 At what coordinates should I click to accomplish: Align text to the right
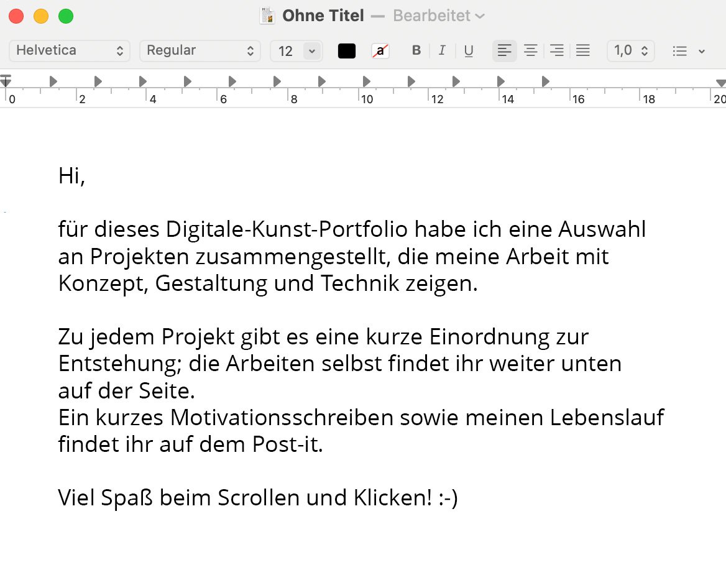[557, 51]
